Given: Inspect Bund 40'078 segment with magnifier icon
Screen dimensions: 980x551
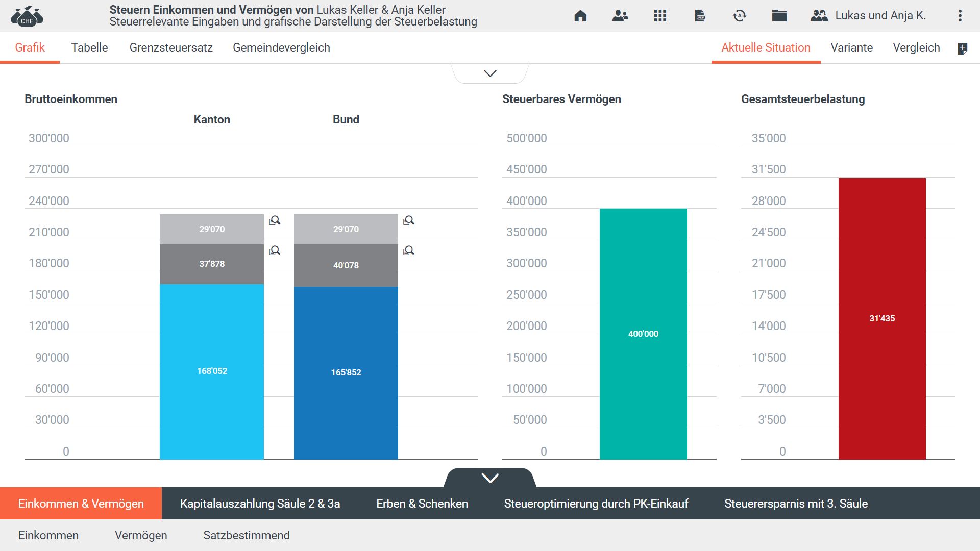Looking at the screenshot, I should pos(409,251).
